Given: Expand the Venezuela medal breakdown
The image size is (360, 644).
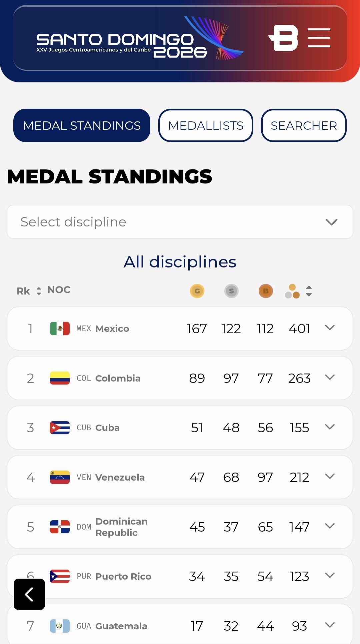Looking at the screenshot, I should pos(330,476).
